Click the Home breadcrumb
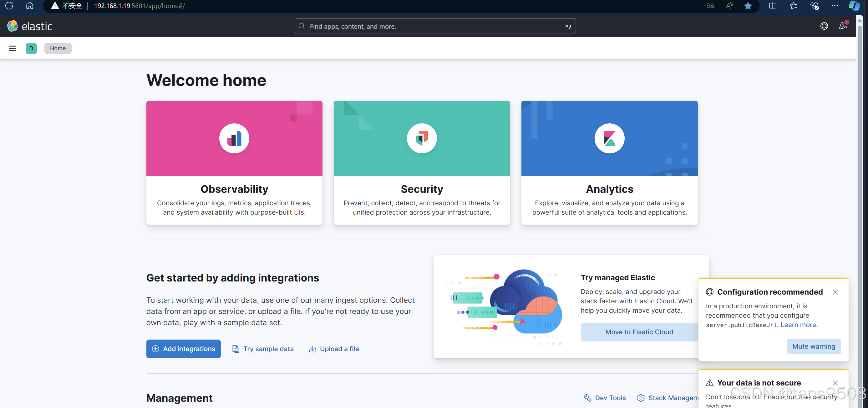 58,48
